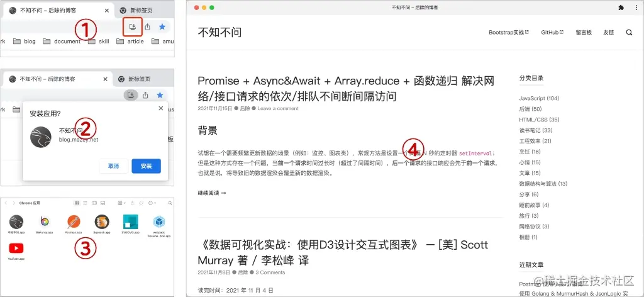Select YouTube.app in Finder

[16, 251]
